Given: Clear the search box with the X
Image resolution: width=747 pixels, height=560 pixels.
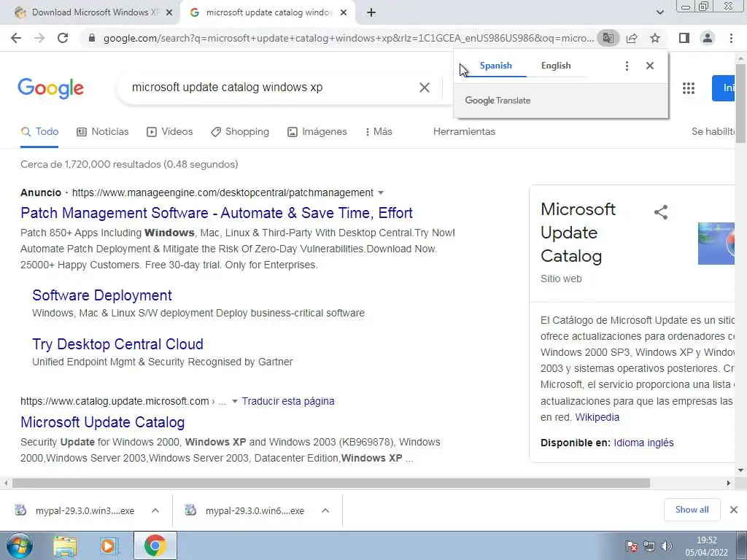Looking at the screenshot, I should pos(425,87).
